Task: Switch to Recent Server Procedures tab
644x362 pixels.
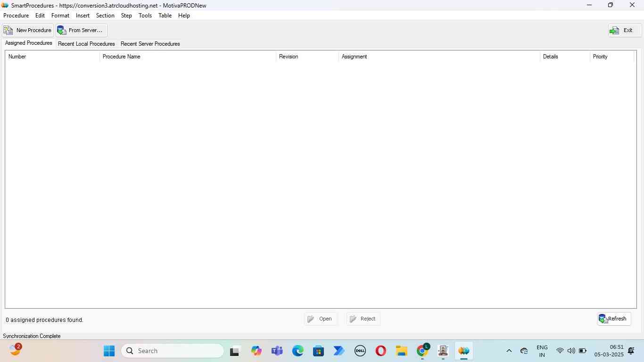Action: pyautogui.click(x=150, y=44)
